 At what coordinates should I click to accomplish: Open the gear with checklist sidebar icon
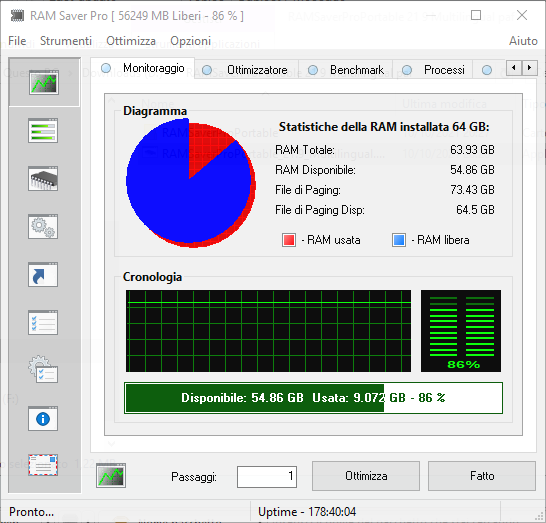coord(43,370)
